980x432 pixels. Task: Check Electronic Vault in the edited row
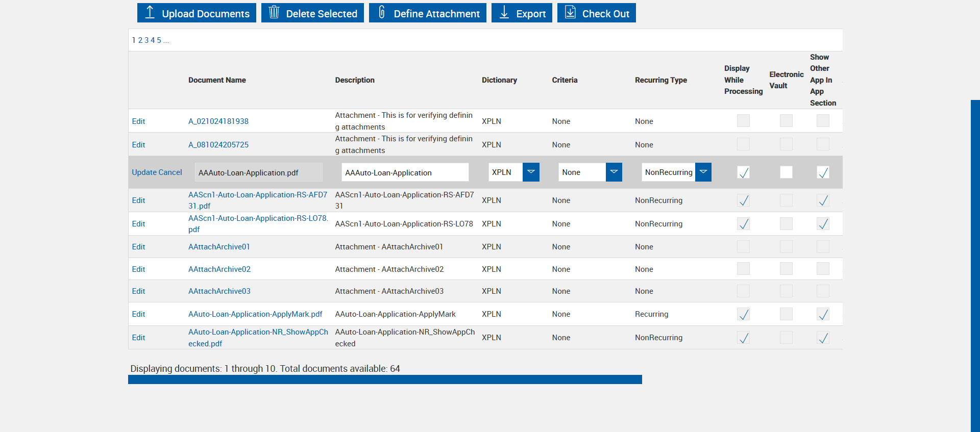tap(787, 172)
